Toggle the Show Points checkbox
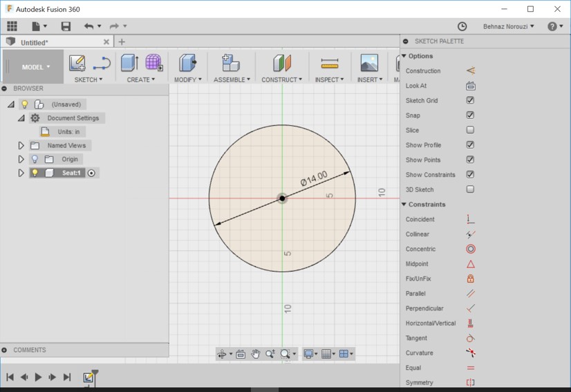The image size is (571, 392). 470,160
